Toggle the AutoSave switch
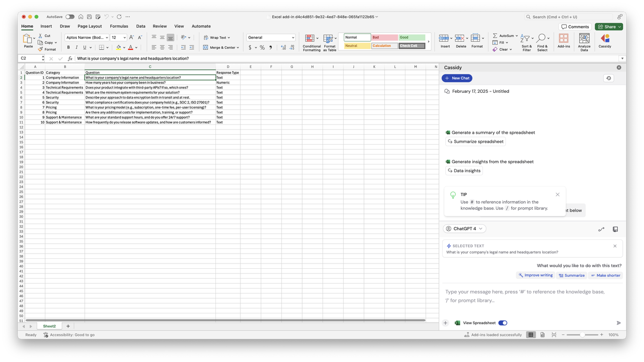644x362 pixels. 70,16
